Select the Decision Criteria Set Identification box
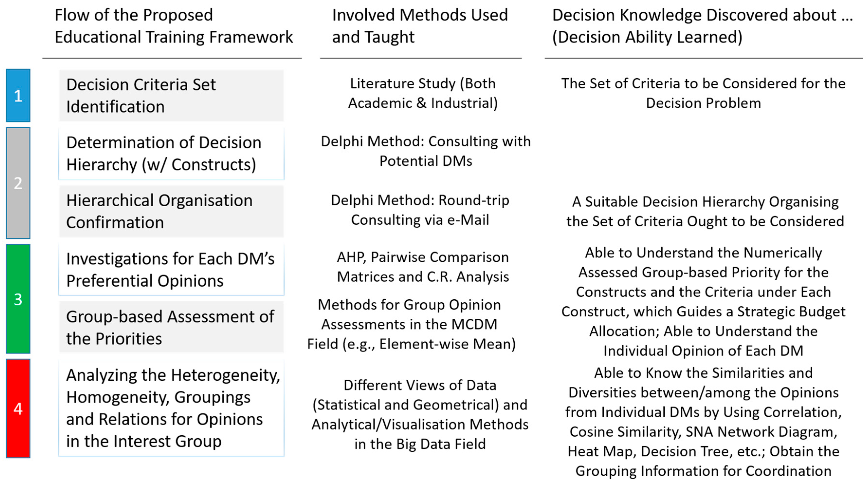This screenshot has height=486, width=868. (171, 95)
